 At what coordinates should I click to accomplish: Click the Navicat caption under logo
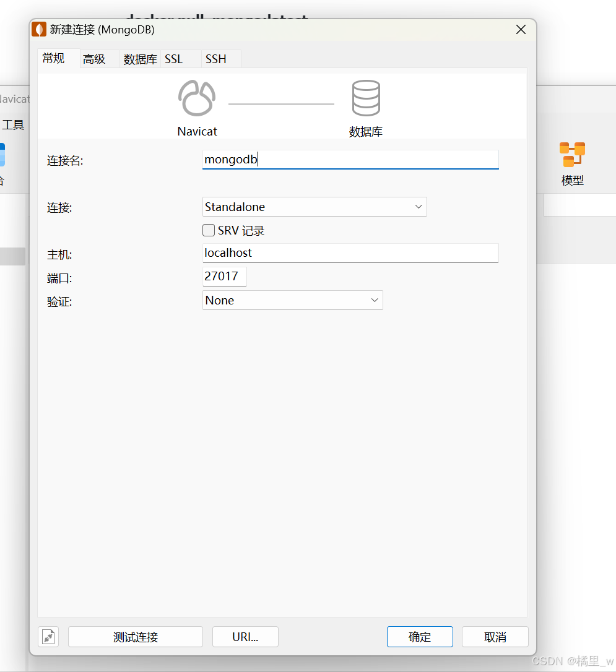pyautogui.click(x=197, y=131)
